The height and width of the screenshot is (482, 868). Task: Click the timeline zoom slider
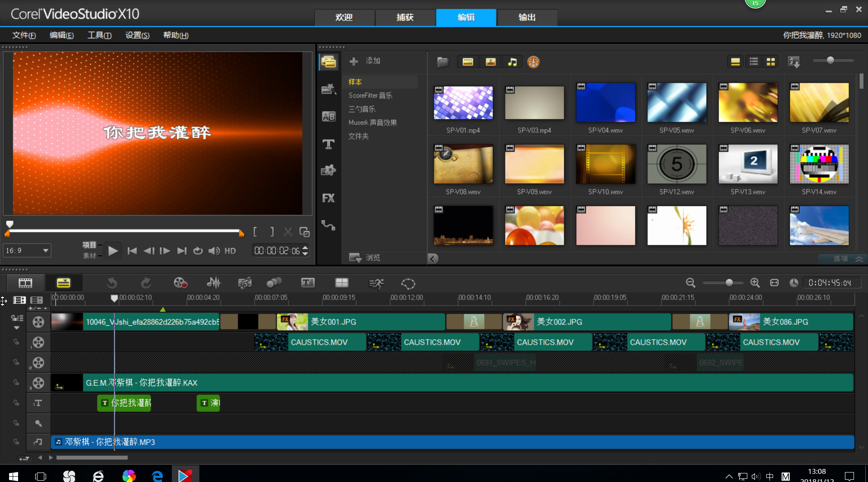tap(729, 283)
